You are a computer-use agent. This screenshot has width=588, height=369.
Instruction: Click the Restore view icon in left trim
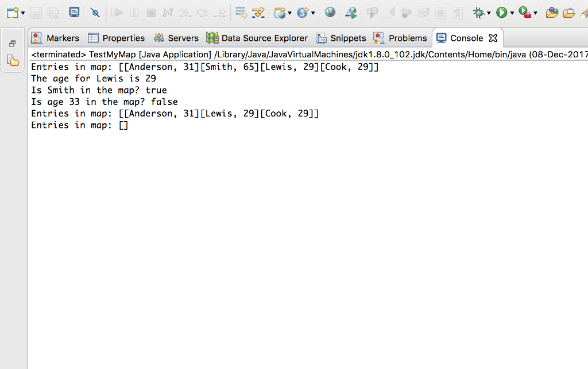(13, 44)
